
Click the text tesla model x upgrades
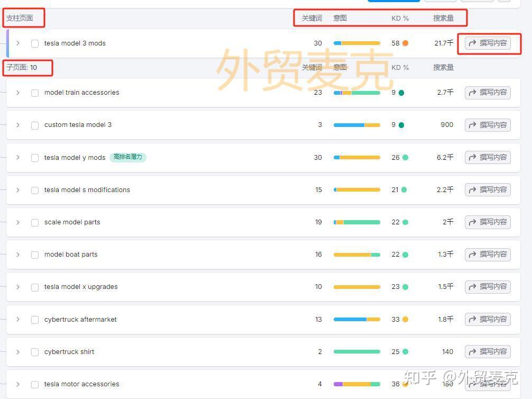click(81, 287)
